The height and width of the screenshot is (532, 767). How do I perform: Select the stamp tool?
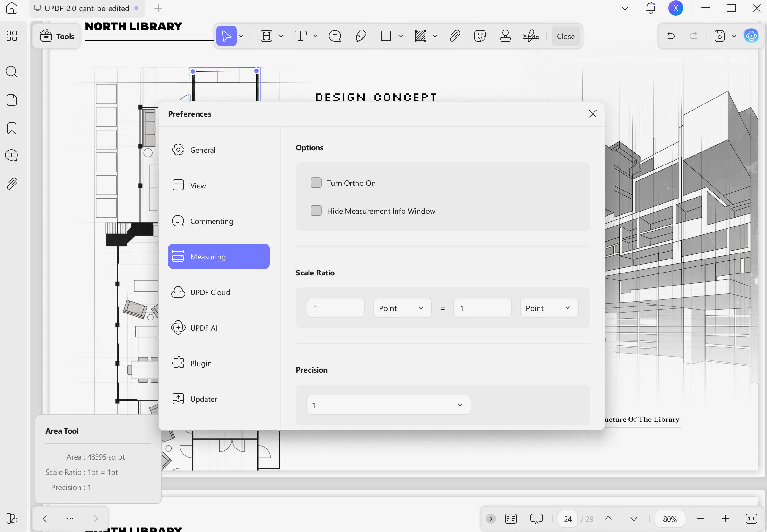(x=506, y=36)
